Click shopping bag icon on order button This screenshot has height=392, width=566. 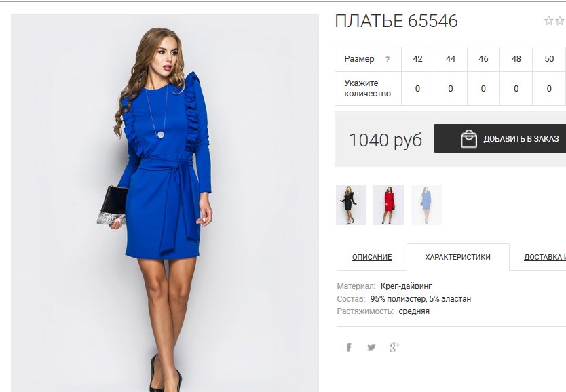468,138
